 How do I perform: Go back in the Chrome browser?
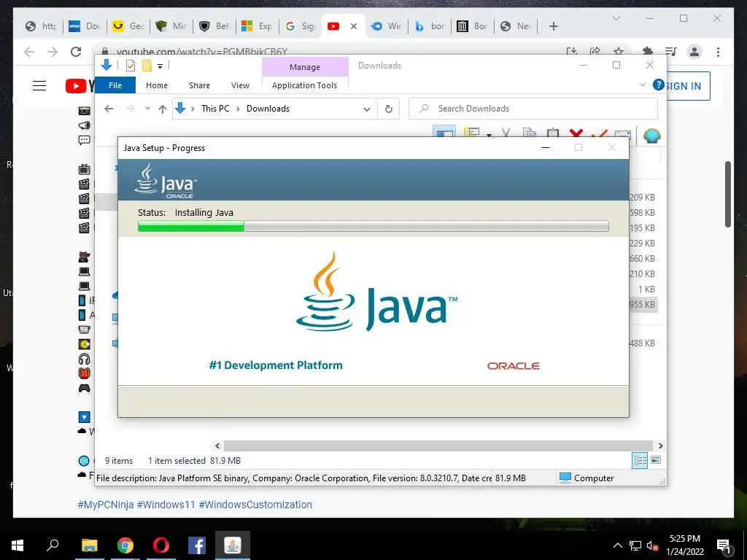pyautogui.click(x=29, y=52)
